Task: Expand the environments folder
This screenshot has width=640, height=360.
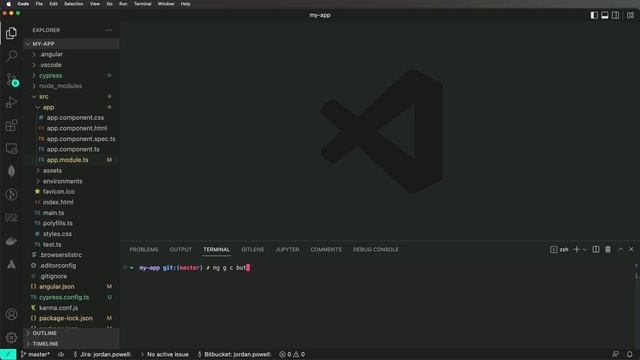Action: pos(71,181)
